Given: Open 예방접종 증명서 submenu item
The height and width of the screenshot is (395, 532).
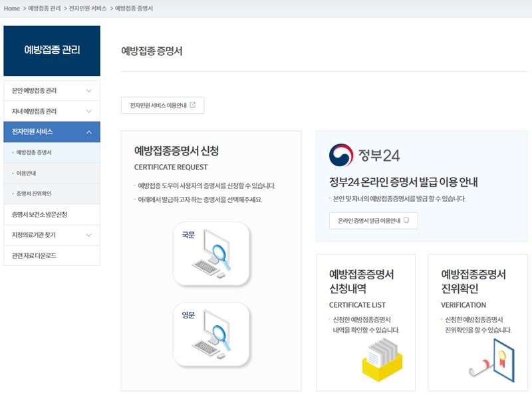Looking at the screenshot, I should [x=52, y=152].
